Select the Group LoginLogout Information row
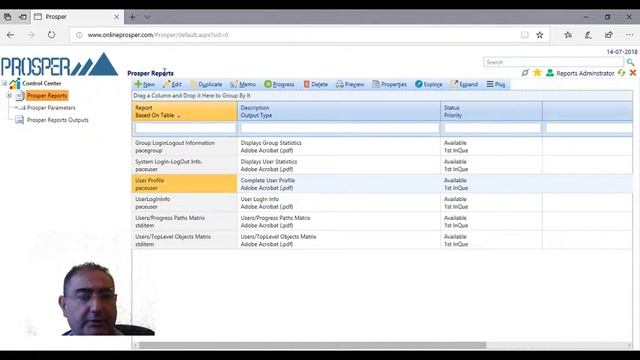This screenshot has width=640, height=360. coord(382,147)
